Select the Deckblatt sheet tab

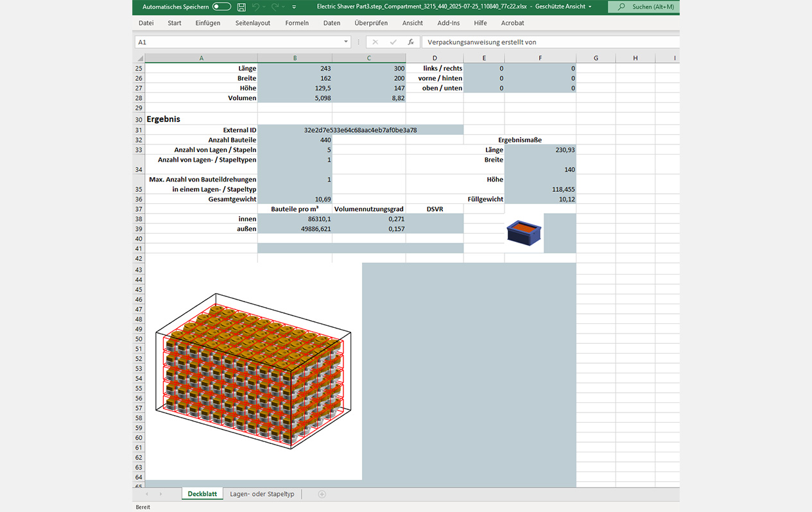[202, 494]
